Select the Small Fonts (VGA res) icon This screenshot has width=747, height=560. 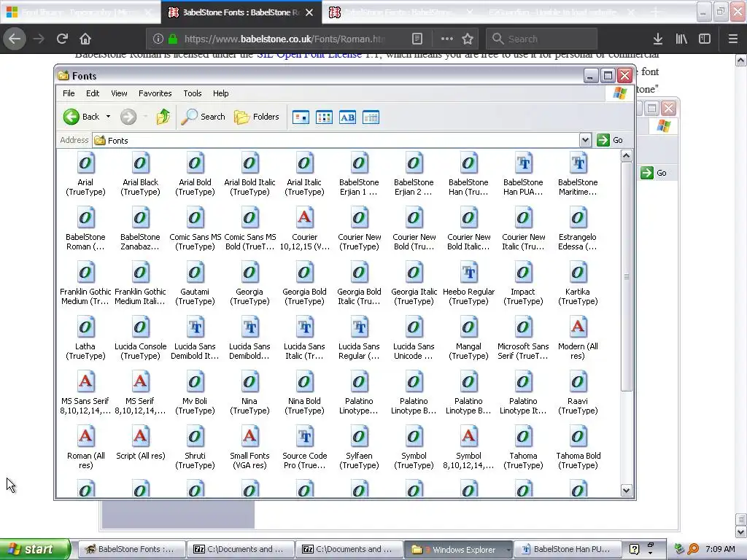[x=249, y=437]
